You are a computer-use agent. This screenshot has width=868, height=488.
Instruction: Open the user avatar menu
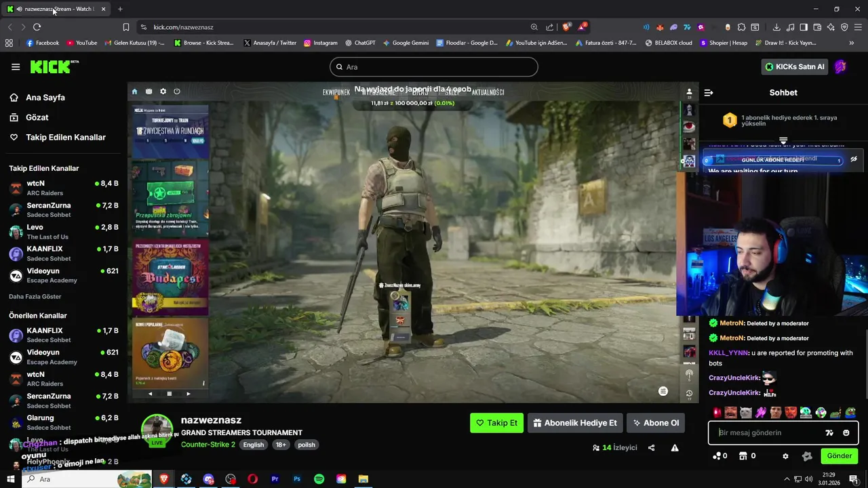click(x=840, y=66)
